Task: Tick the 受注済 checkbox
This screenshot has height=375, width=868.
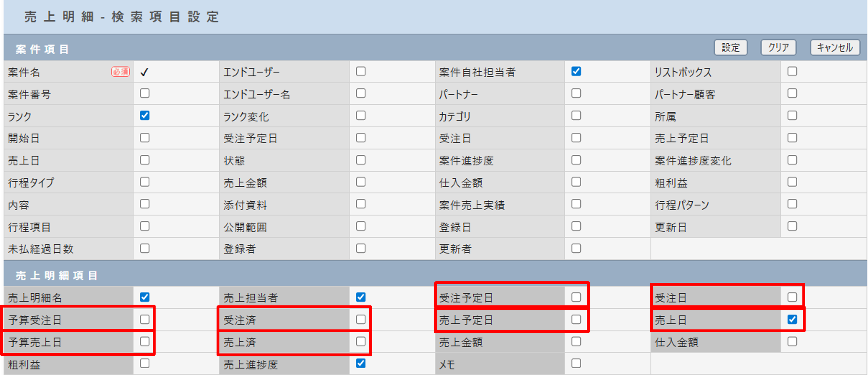Action: 361,319
